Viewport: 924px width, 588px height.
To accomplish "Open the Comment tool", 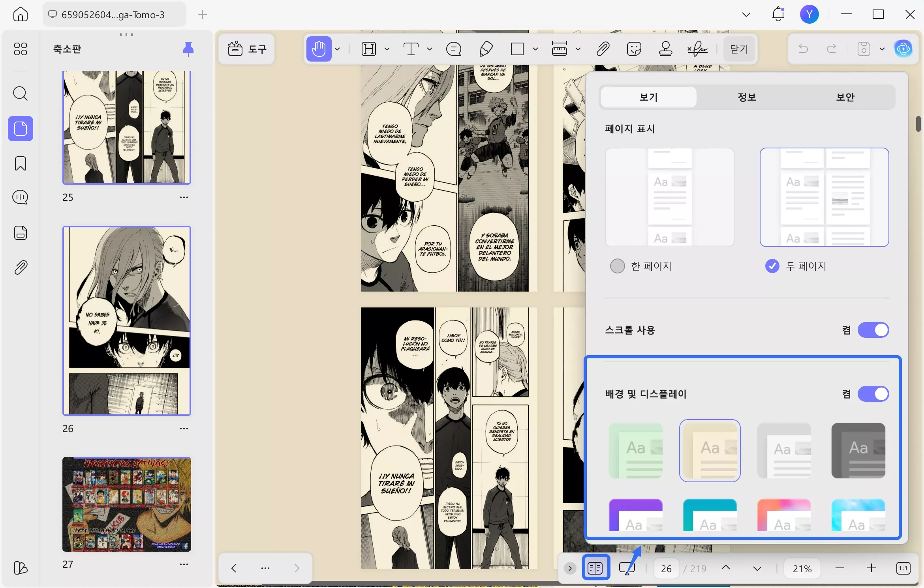I will coord(454,49).
